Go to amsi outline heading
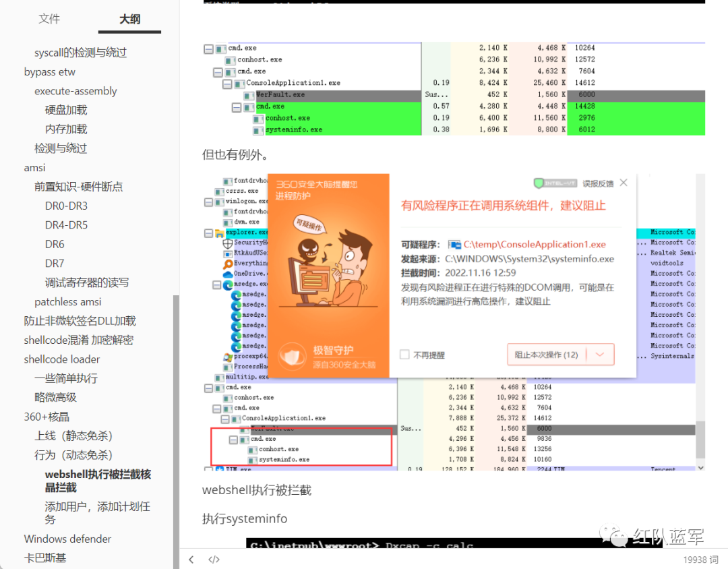Viewport: 728px width, 569px height. click(35, 168)
